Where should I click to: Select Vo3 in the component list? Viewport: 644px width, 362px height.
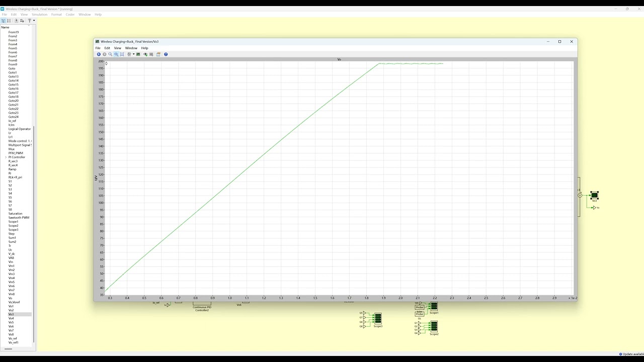[11, 314]
